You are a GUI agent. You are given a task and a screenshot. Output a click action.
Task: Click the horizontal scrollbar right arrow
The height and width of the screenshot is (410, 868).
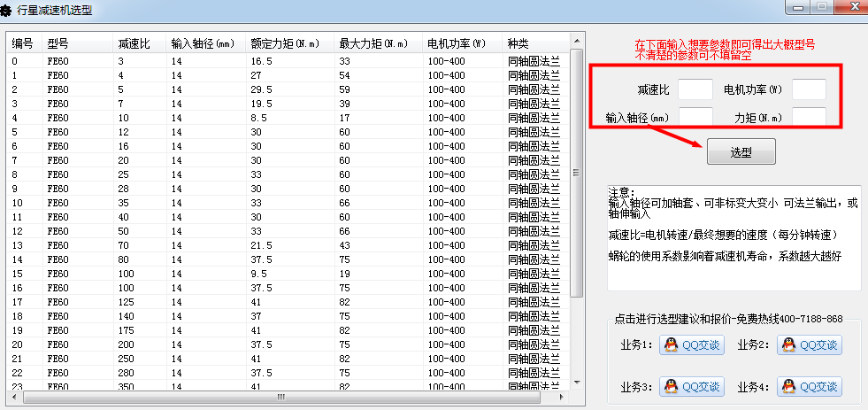click(563, 397)
